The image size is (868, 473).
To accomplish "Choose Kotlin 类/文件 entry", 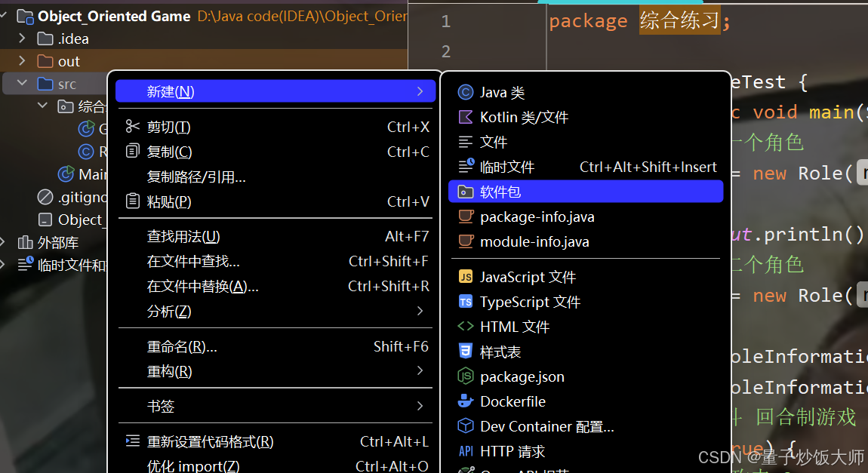I will [x=586, y=117].
